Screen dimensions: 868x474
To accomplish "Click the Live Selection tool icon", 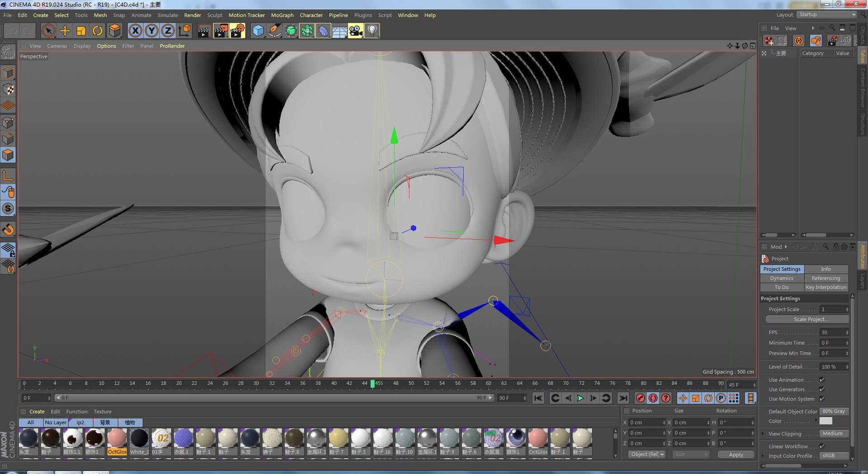I will [x=48, y=31].
